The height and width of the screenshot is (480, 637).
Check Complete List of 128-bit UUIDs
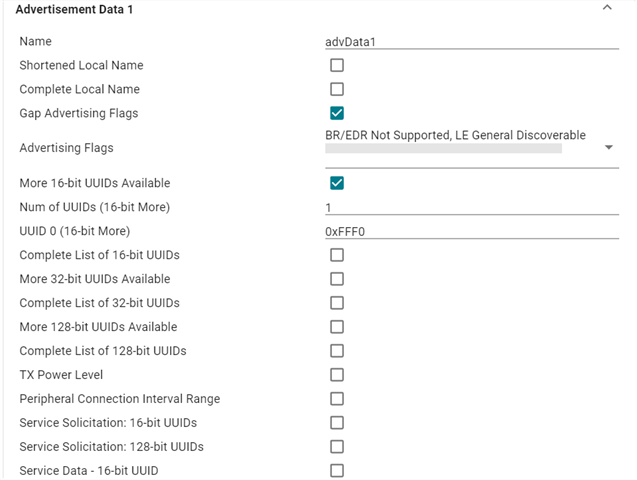[x=337, y=351]
